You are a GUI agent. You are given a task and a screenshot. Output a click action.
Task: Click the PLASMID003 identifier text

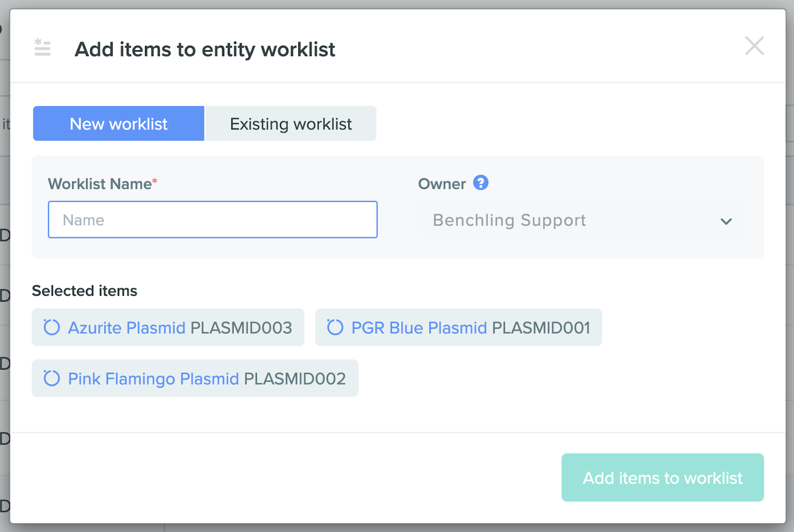(x=241, y=328)
